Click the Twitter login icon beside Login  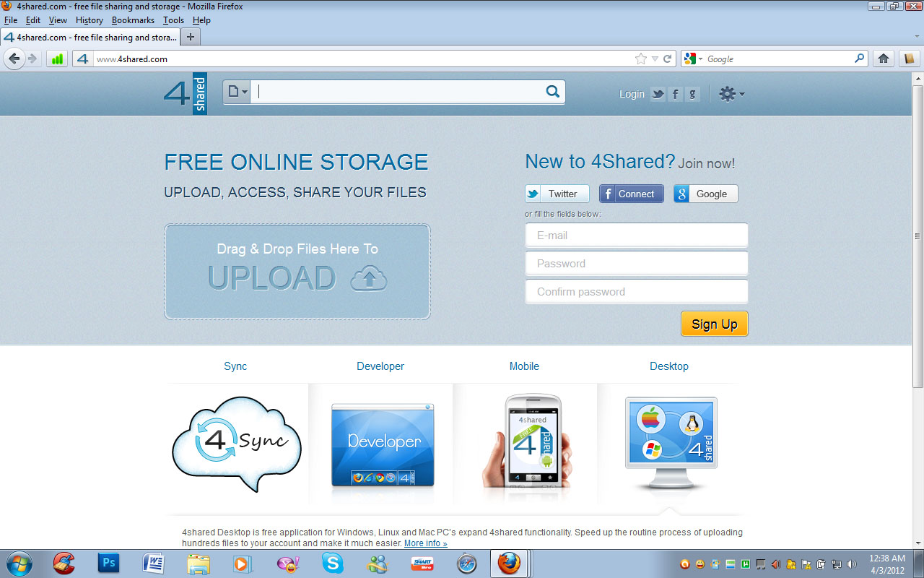[x=658, y=94]
